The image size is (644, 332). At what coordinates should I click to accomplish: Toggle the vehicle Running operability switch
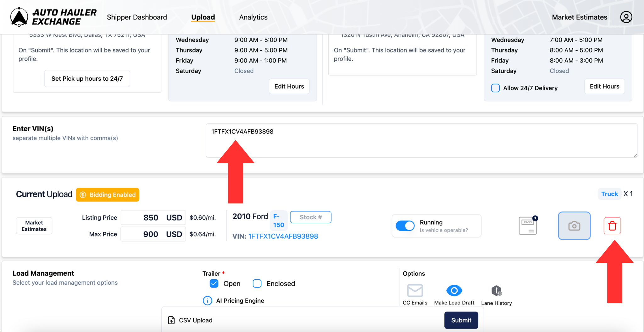click(x=405, y=226)
